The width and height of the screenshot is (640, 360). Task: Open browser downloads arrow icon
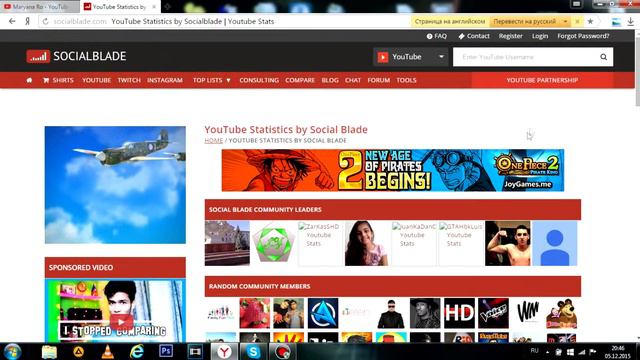[631, 22]
